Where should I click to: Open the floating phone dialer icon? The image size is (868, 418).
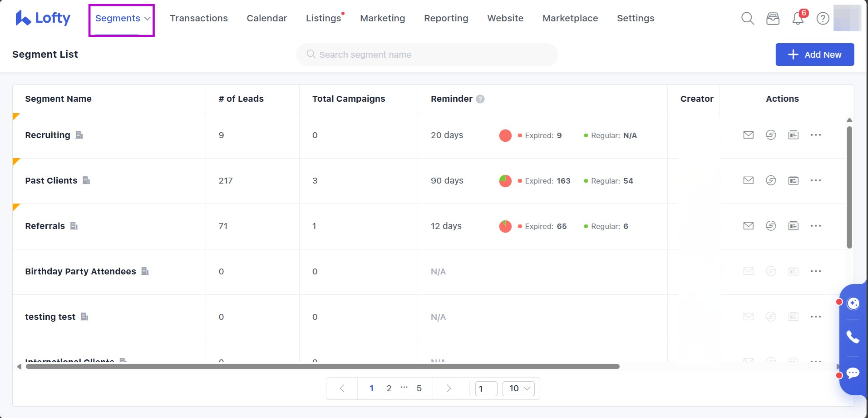pos(853,337)
